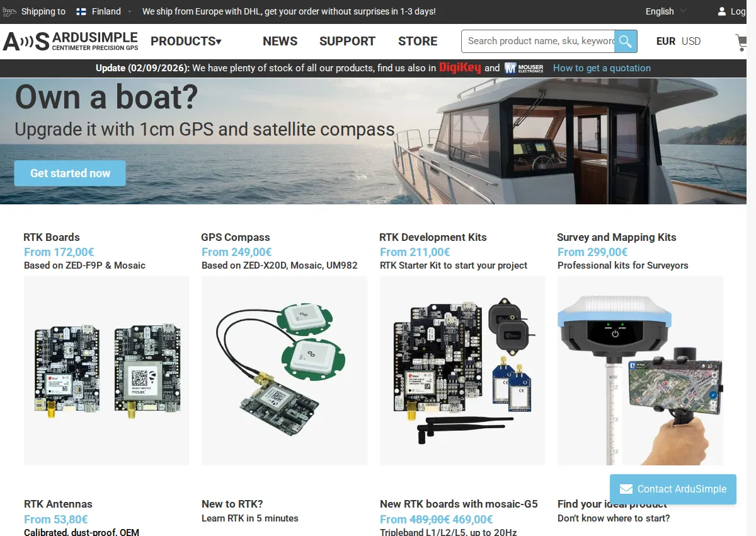This screenshot has width=756, height=536.
Task: Click Professional kits for Surveyors text
Action: point(623,265)
